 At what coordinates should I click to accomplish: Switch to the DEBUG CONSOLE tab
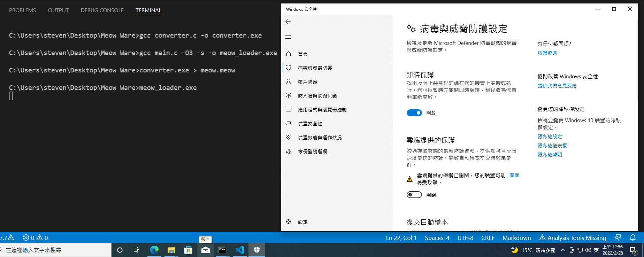[102, 10]
